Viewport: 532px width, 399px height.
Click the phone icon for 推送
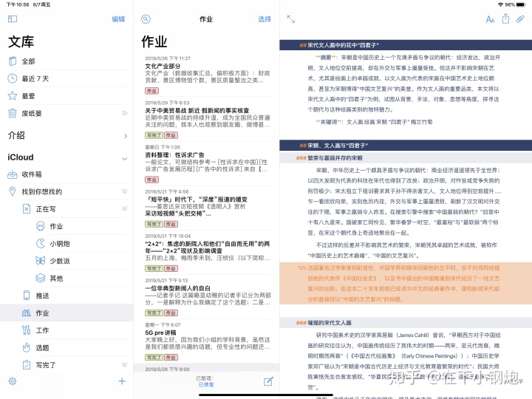pyautogui.click(x=27, y=295)
